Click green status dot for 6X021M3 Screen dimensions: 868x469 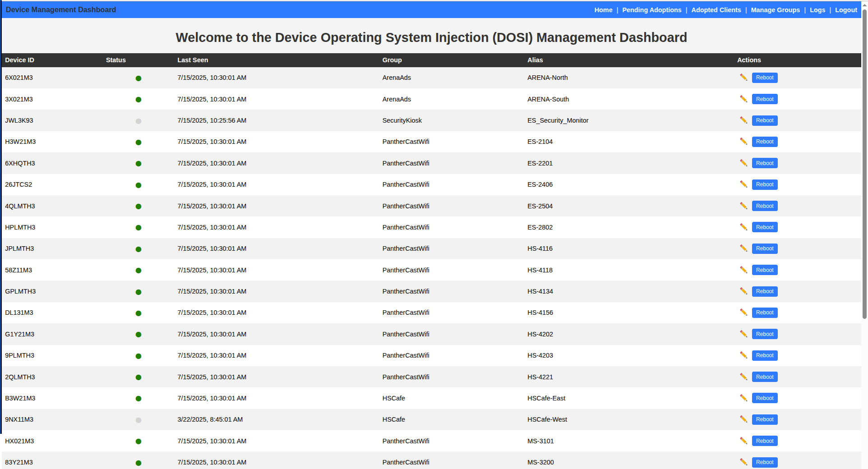pyautogui.click(x=139, y=78)
